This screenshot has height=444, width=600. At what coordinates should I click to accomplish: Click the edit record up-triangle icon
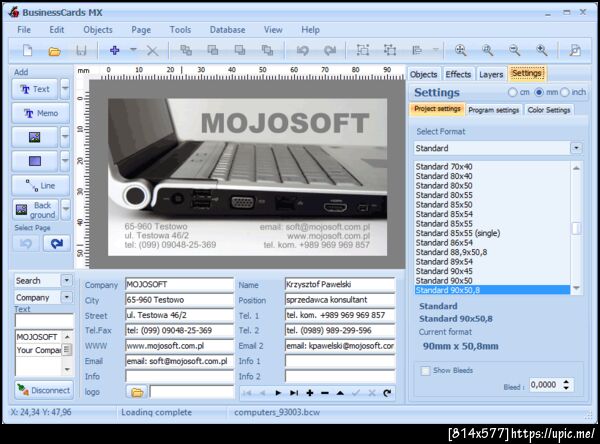(x=340, y=393)
